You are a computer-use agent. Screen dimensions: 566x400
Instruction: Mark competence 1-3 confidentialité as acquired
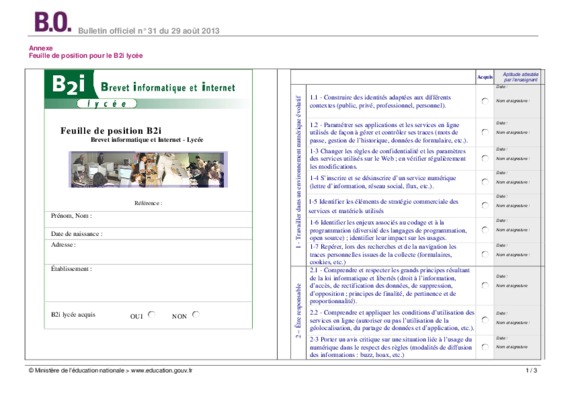point(485,158)
